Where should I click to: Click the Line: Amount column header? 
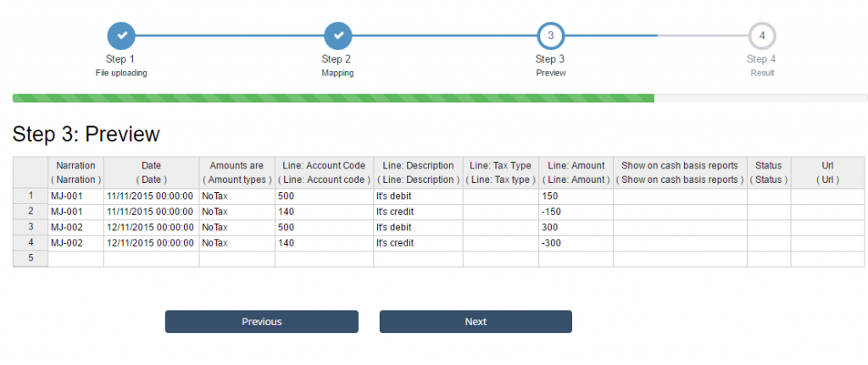576,173
